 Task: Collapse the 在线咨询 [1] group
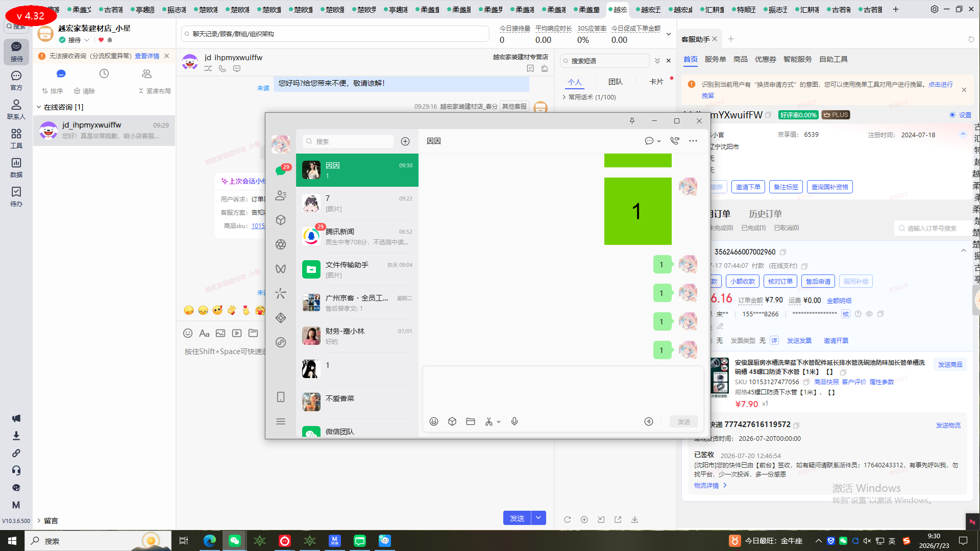click(39, 107)
